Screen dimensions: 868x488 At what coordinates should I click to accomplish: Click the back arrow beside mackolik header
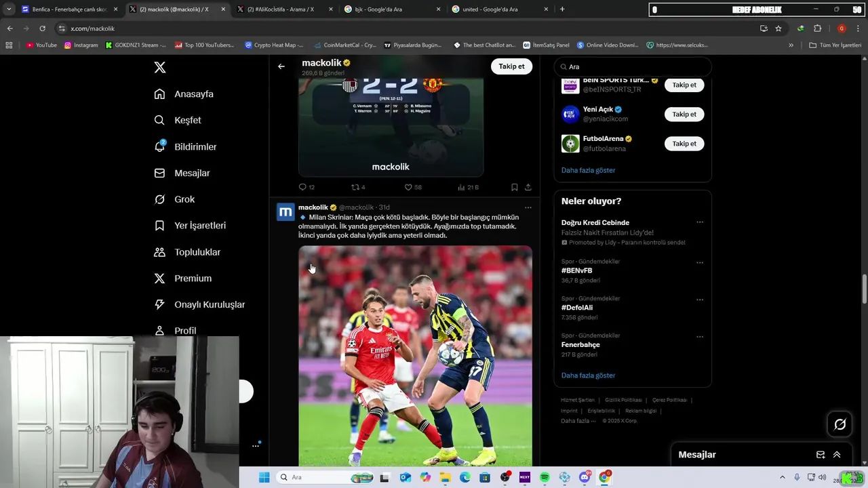(x=281, y=66)
